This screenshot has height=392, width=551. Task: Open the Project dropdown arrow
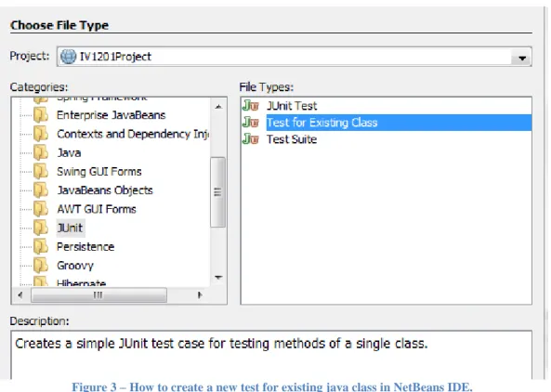(522, 58)
